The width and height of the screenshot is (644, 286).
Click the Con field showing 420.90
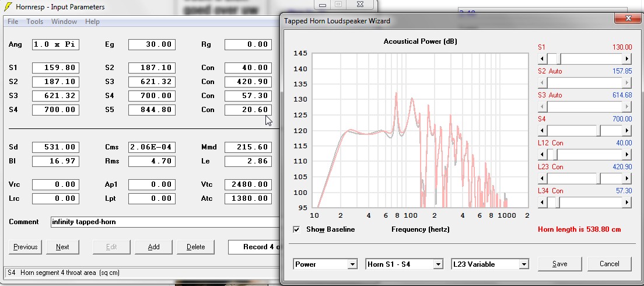248,82
